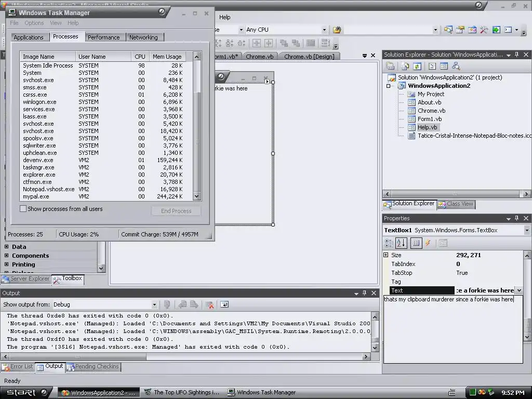Expand Printing category in Toolbox
Viewport: 532px width, 399px height.
pos(6,264)
